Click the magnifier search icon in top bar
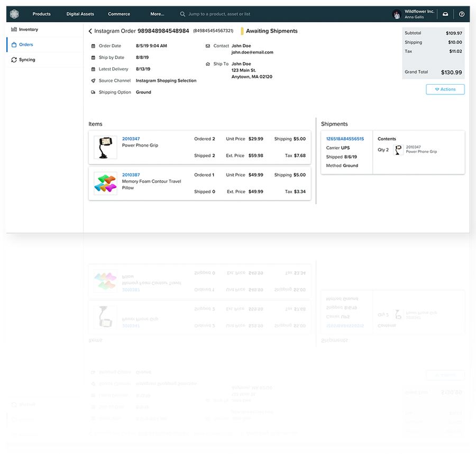This screenshot has width=476, height=454. tap(183, 14)
